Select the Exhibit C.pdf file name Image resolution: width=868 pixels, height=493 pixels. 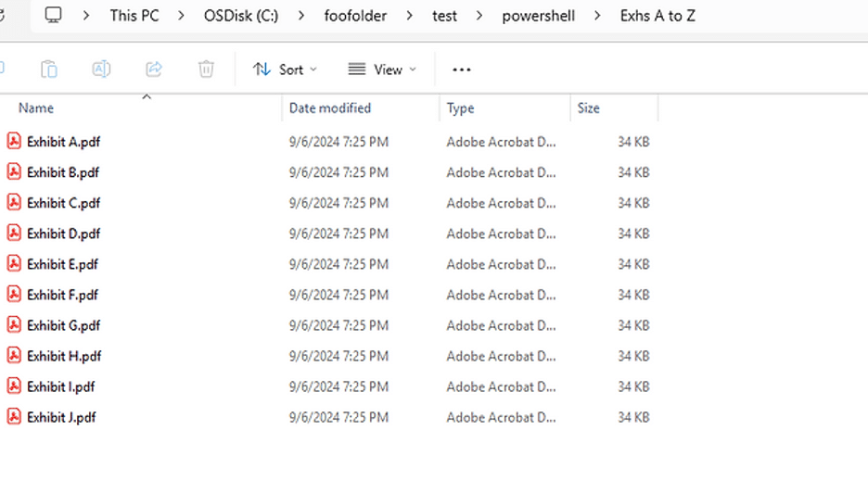click(x=63, y=203)
